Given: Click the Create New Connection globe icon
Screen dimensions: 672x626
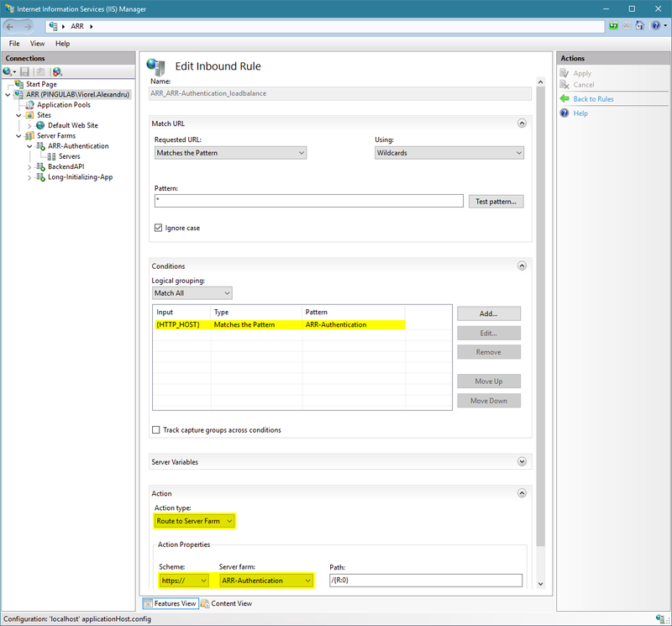Looking at the screenshot, I should (x=8, y=71).
